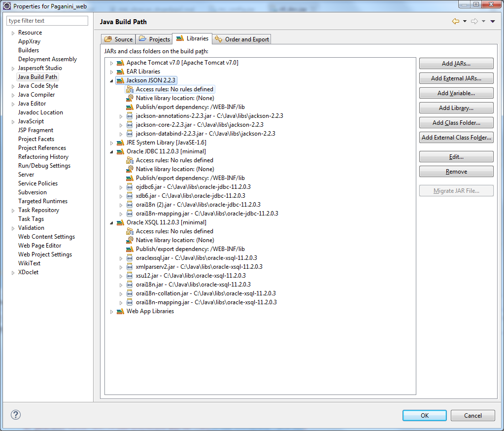
Task: Open the view menu dropdown triangle
Action: [x=493, y=21]
